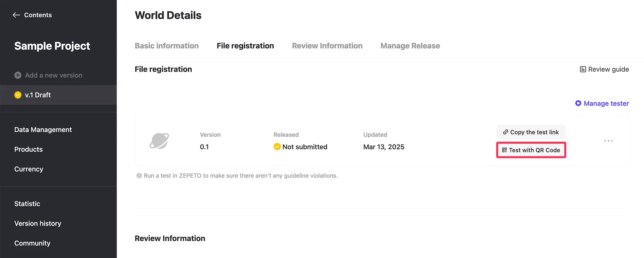This screenshot has height=258, width=644.
Task: Click the QR icon in Test with QR Code
Action: point(504,150)
